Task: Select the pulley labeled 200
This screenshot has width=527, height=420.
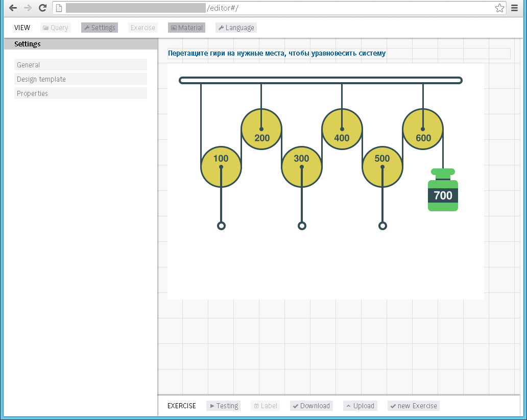Action: [261, 129]
